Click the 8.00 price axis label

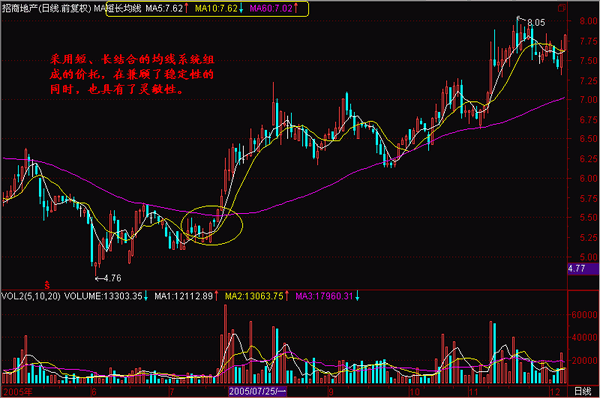(589, 21)
